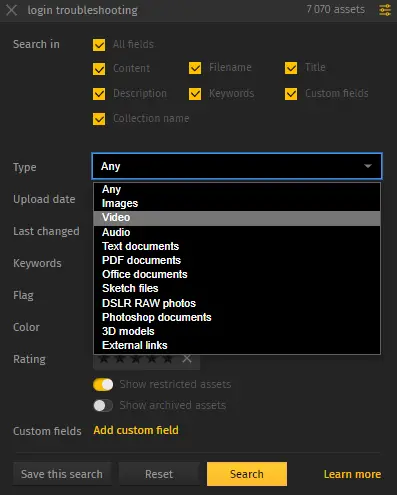Uncheck the Filename checkbox

(x=195, y=68)
